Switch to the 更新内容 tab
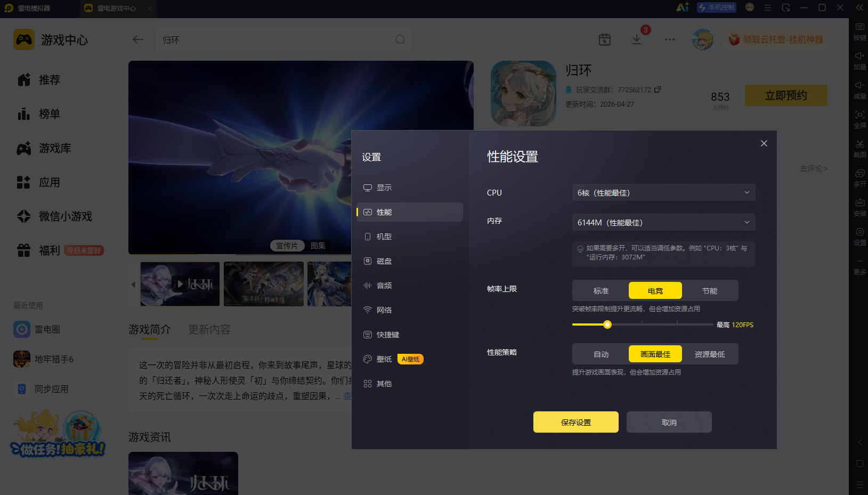 pos(209,329)
